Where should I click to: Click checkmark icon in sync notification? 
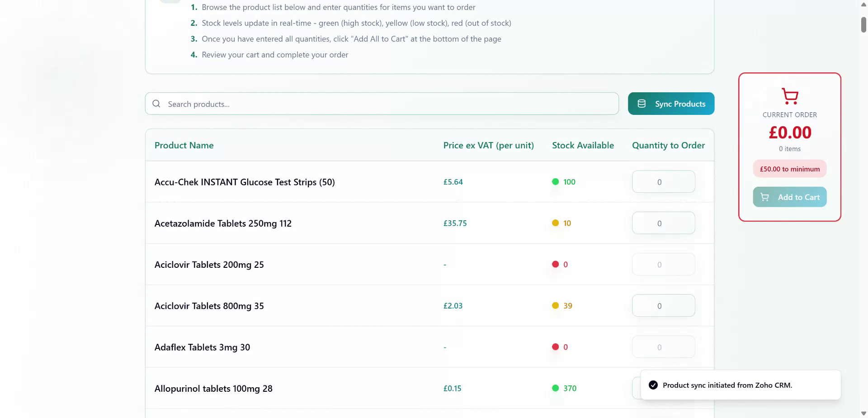click(653, 385)
